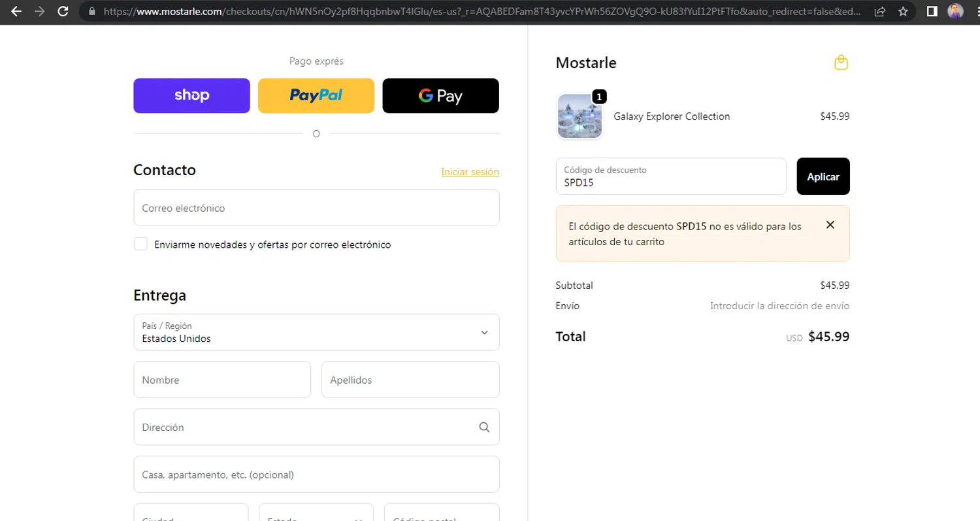Click the Mostarle store name

(586, 63)
